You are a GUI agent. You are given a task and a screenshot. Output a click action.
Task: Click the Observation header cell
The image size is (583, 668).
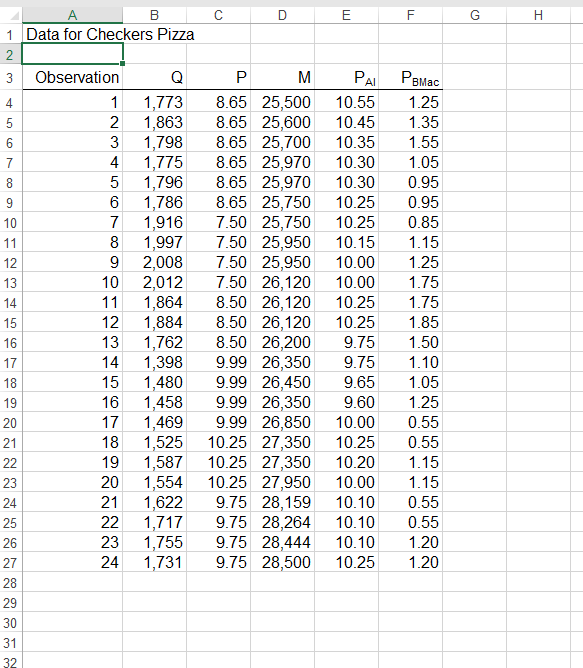click(72, 78)
